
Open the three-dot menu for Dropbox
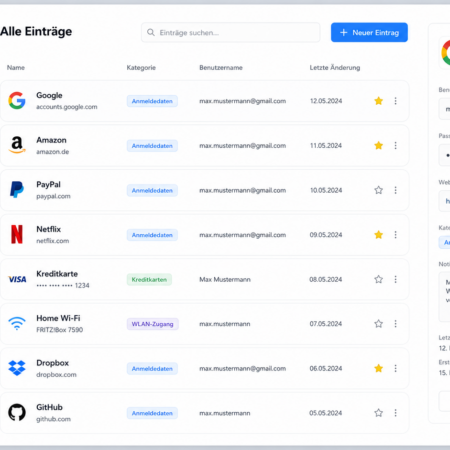395,368
